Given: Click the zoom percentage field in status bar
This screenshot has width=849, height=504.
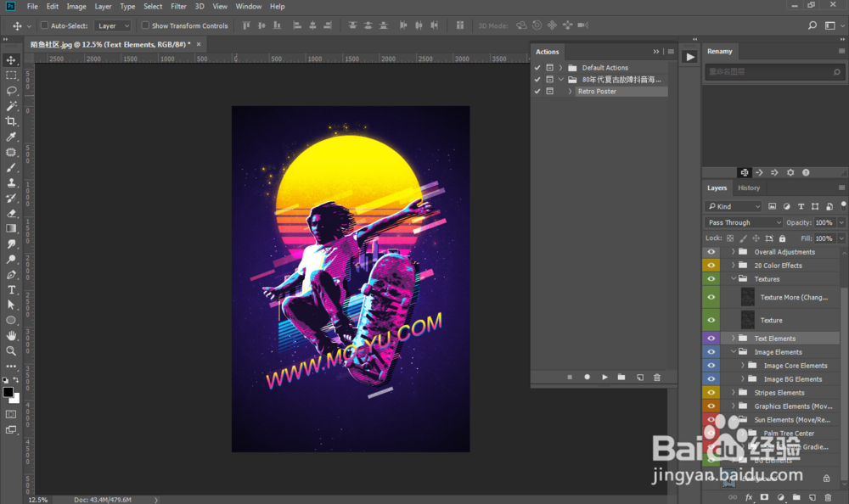Looking at the screenshot, I should tap(38, 500).
